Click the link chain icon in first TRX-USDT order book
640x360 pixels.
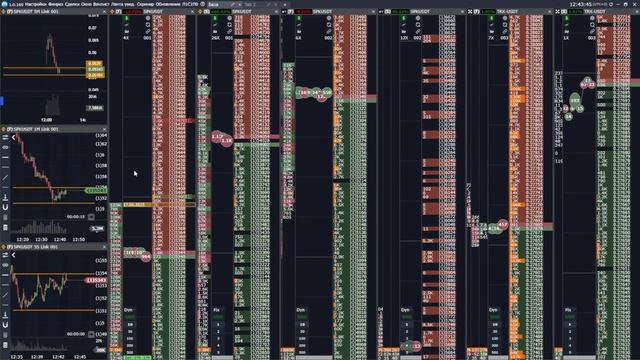(x=505, y=31)
